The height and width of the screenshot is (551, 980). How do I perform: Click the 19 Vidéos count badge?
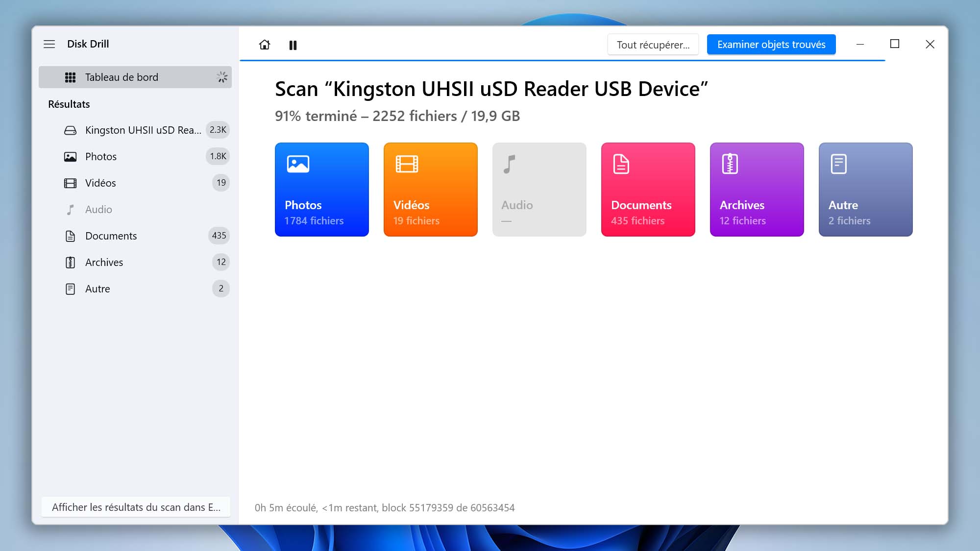click(x=221, y=183)
